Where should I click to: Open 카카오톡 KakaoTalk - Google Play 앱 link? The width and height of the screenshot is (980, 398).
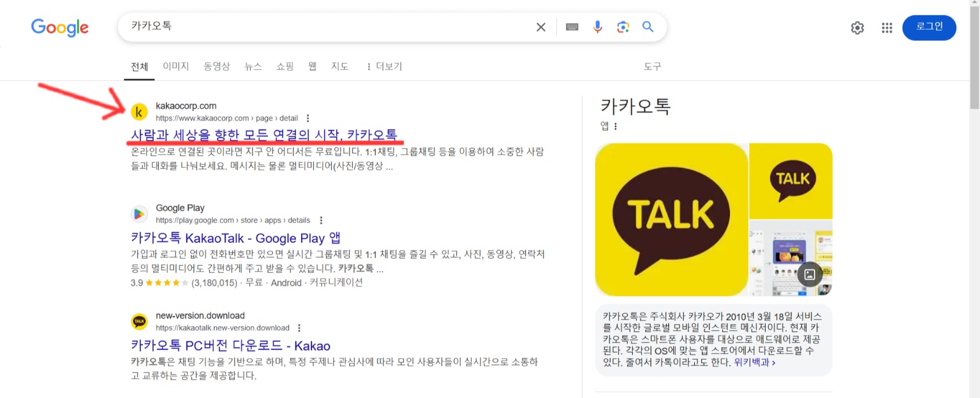coord(235,238)
